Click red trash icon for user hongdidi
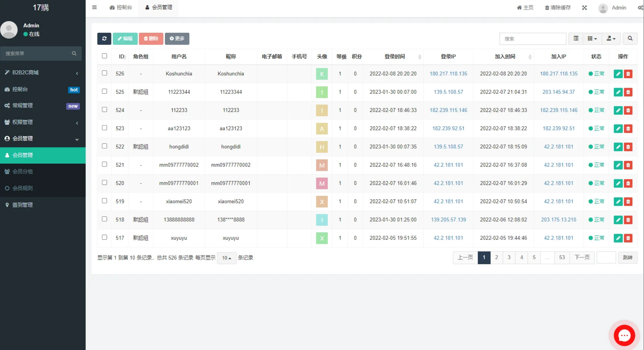This screenshot has width=644, height=350. (628, 147)
